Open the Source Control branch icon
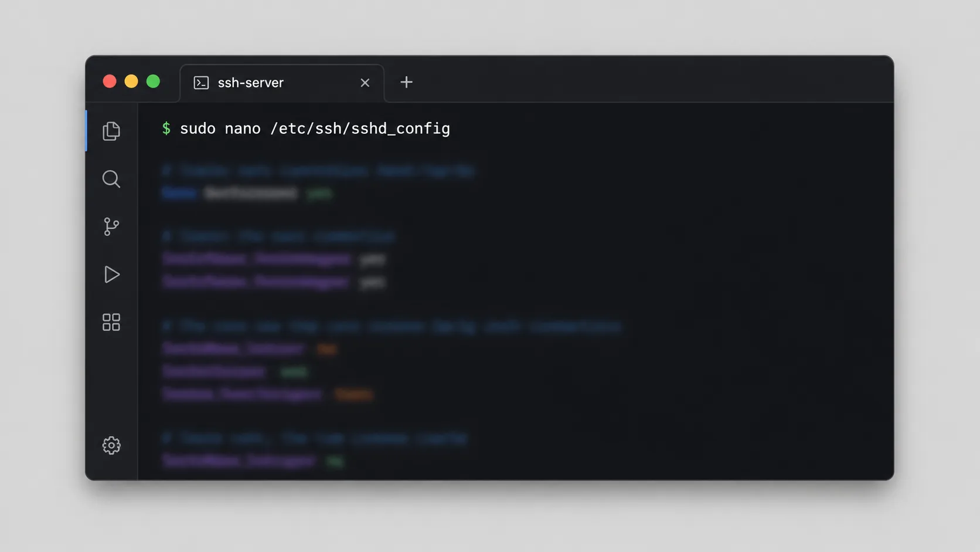The height and width of the screenshot is (552, 980). click(x=111, y=226)
